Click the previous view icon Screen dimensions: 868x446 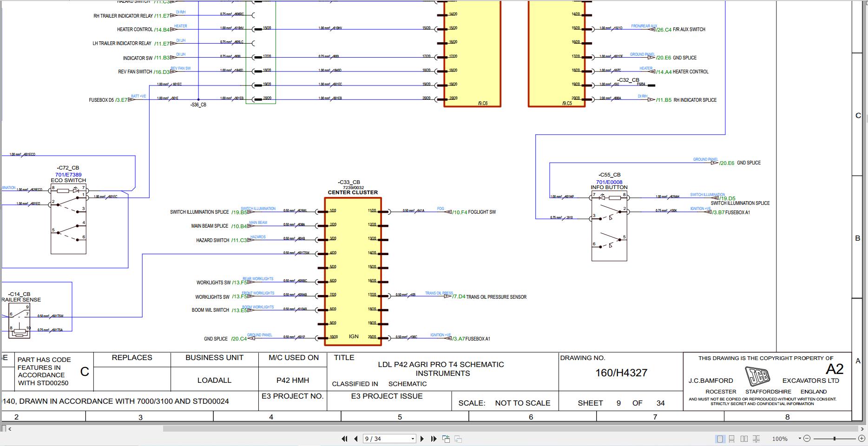coord(446,439)
